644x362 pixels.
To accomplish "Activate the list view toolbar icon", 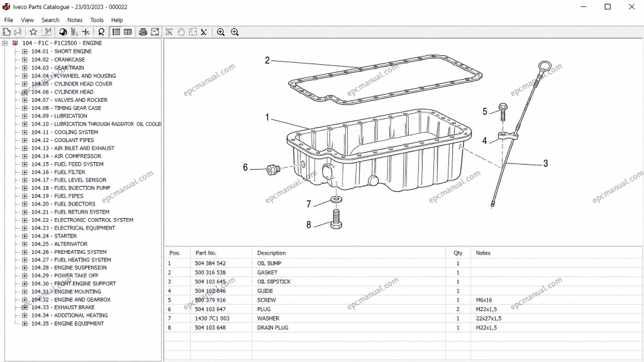I will click(x=116, y=32).
